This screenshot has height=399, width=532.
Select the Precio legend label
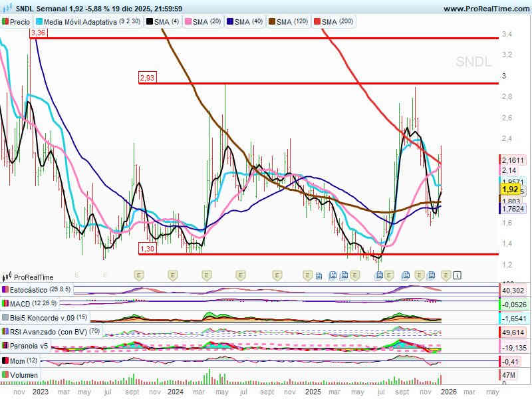(x=20, y=22)
